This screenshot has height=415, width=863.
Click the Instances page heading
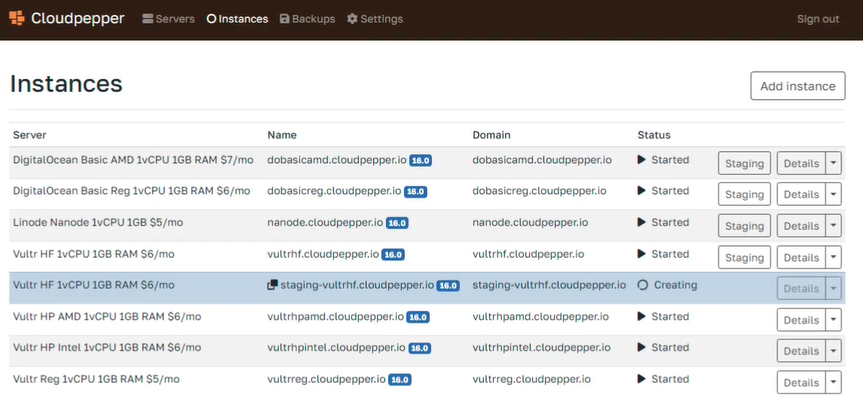[x=66, y=84]
